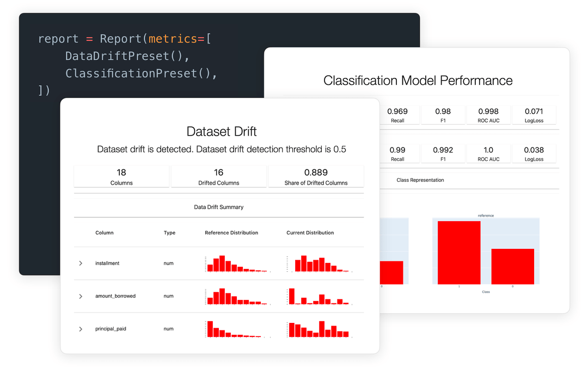Expand the principal_paid column row
The width and height of the screenshot is (588, 367).
[x=81, y=329]
